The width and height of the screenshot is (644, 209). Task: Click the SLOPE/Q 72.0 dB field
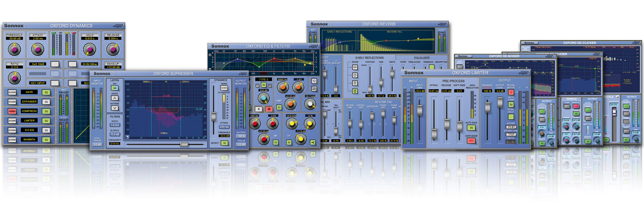coord(115,134)
